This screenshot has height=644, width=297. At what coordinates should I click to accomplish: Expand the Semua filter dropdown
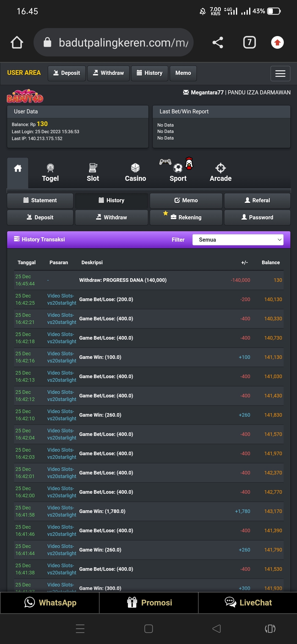coord(238,240)
